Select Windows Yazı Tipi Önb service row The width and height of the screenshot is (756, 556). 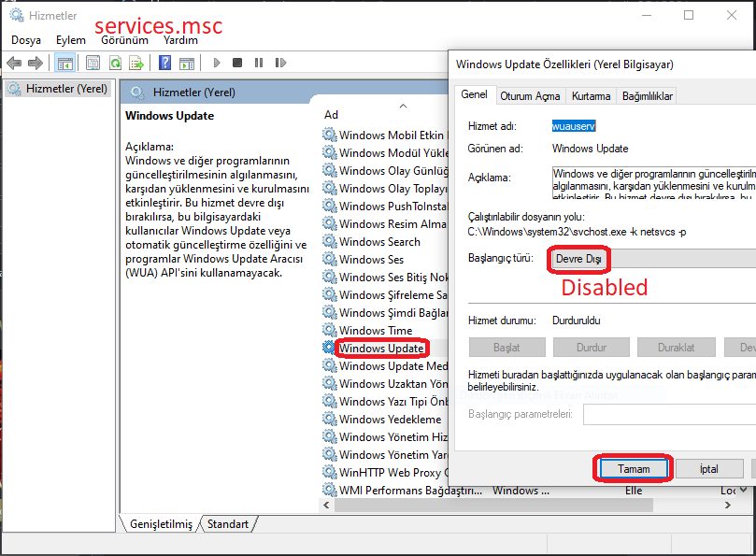tap(385, 401)
